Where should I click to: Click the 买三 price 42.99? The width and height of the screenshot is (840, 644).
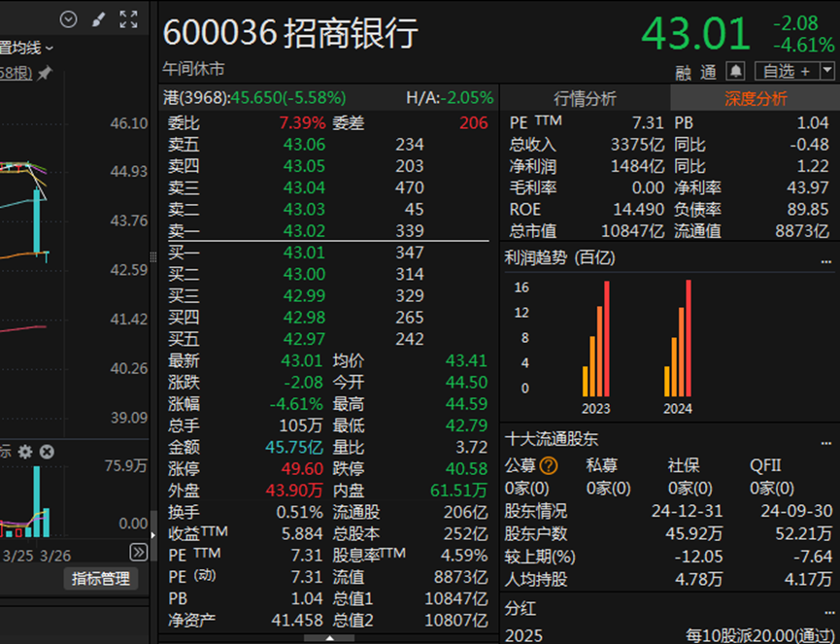304,295
